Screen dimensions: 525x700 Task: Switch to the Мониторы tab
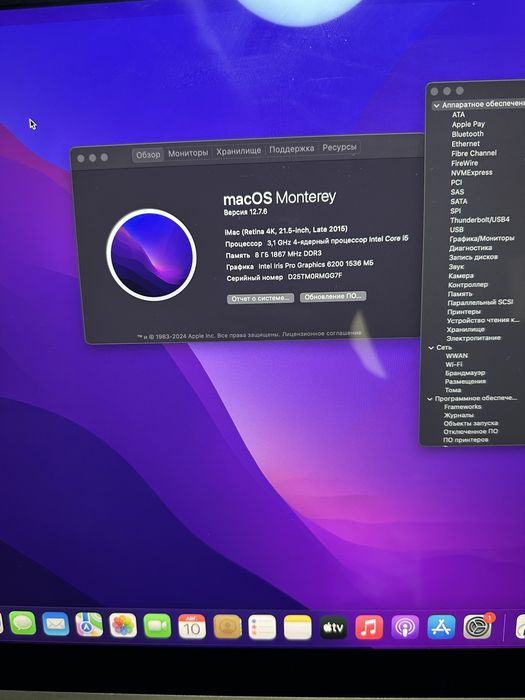pyautogui.click(x=188, y=153)
